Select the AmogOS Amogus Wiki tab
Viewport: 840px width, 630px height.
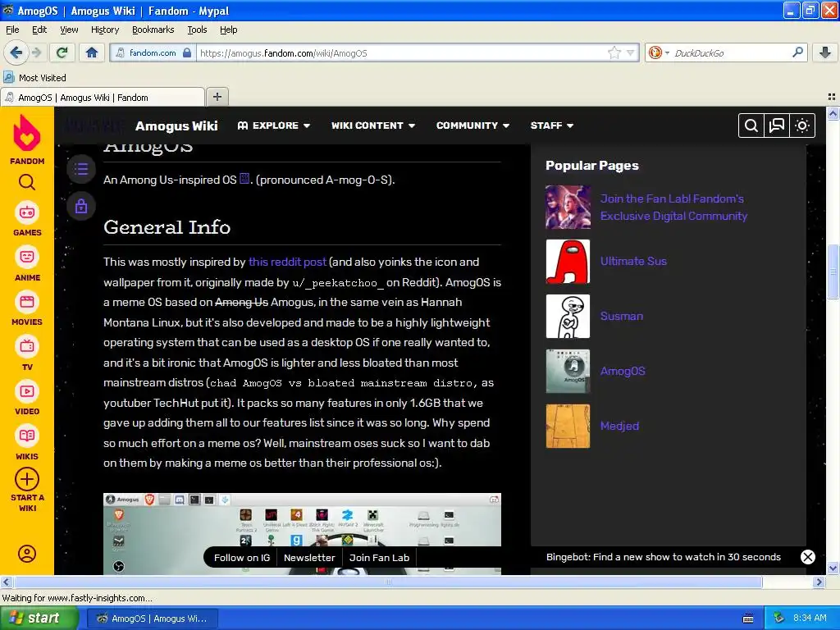click(x=103, y=98)
